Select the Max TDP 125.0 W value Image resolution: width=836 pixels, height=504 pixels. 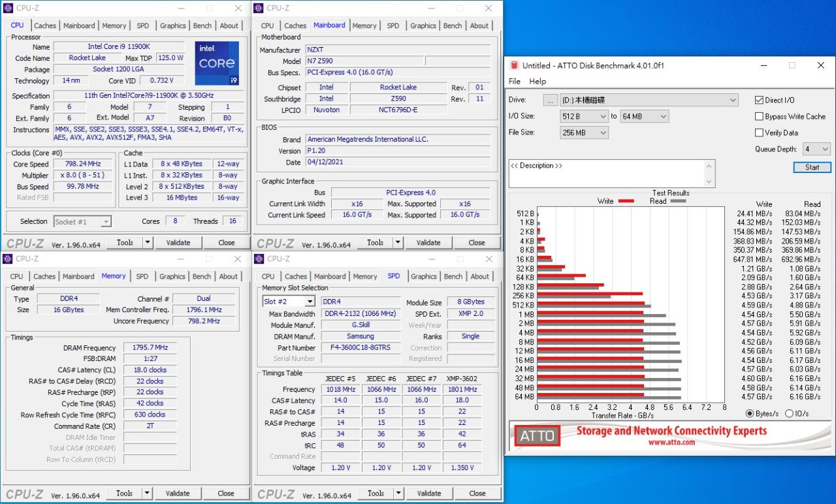170,57
